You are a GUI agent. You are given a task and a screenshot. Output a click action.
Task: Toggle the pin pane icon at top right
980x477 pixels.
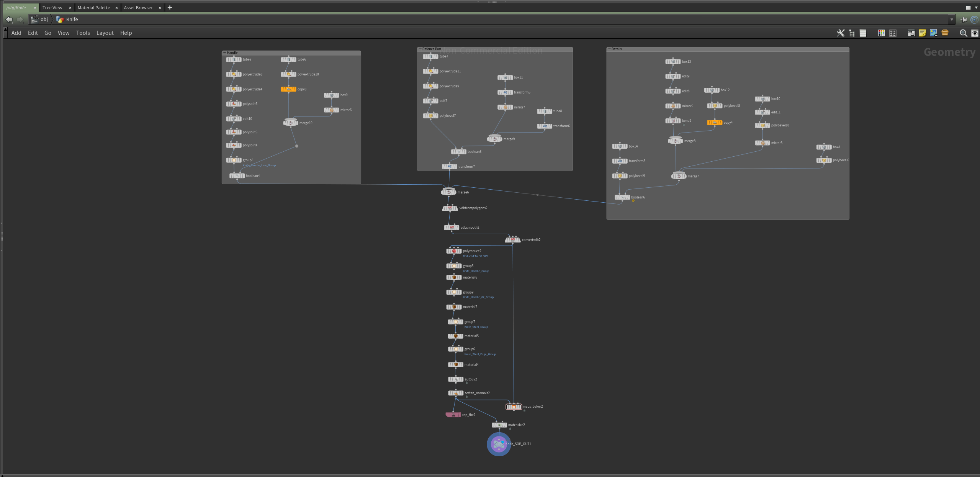(x=964, y=20)
